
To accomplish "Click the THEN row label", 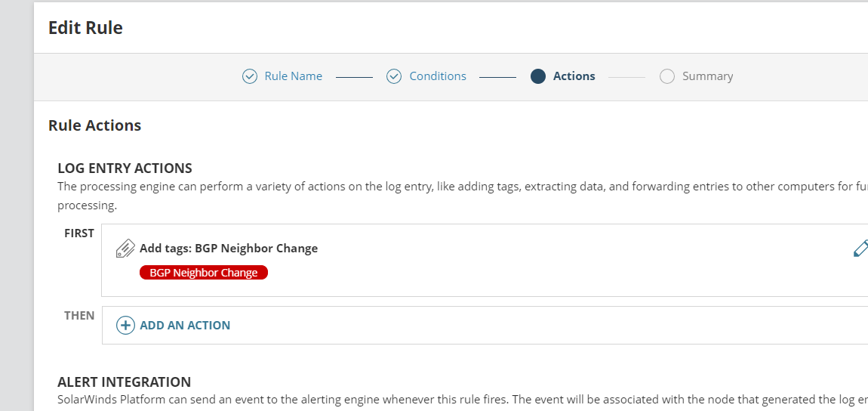I will (79, 316).
